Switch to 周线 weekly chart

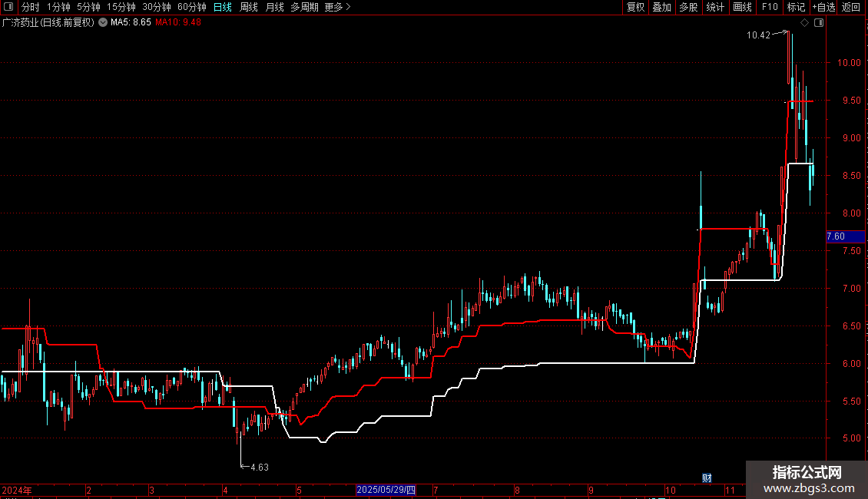click(249, 7)
